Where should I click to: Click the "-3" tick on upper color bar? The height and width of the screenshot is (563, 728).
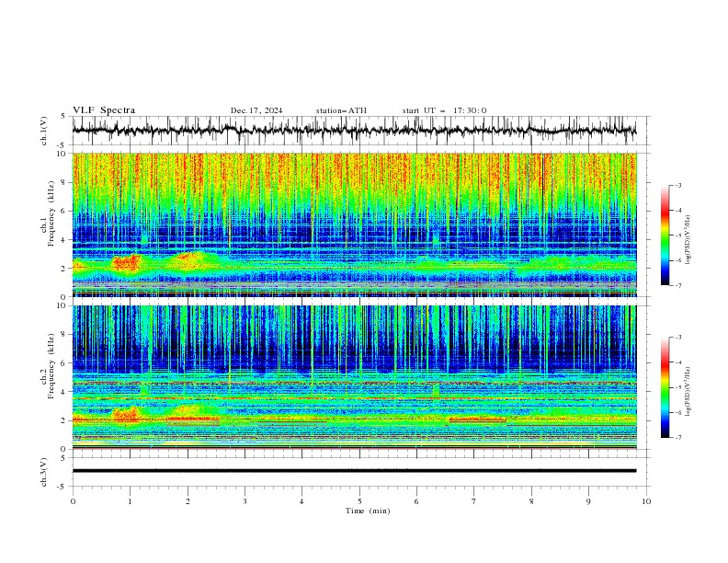(678, 185)
